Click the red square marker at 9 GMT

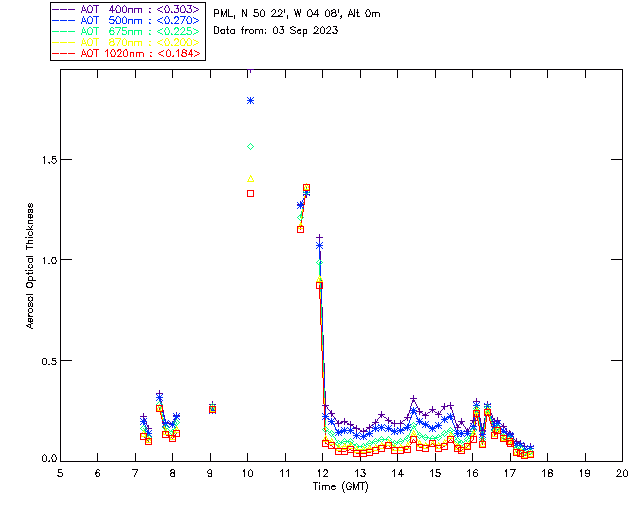[212, 410]
